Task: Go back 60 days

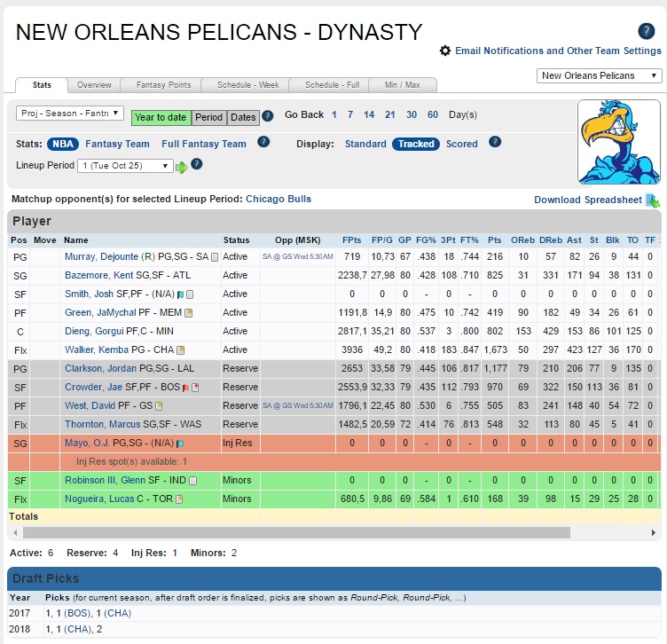Action: click(x=433, y=114)
